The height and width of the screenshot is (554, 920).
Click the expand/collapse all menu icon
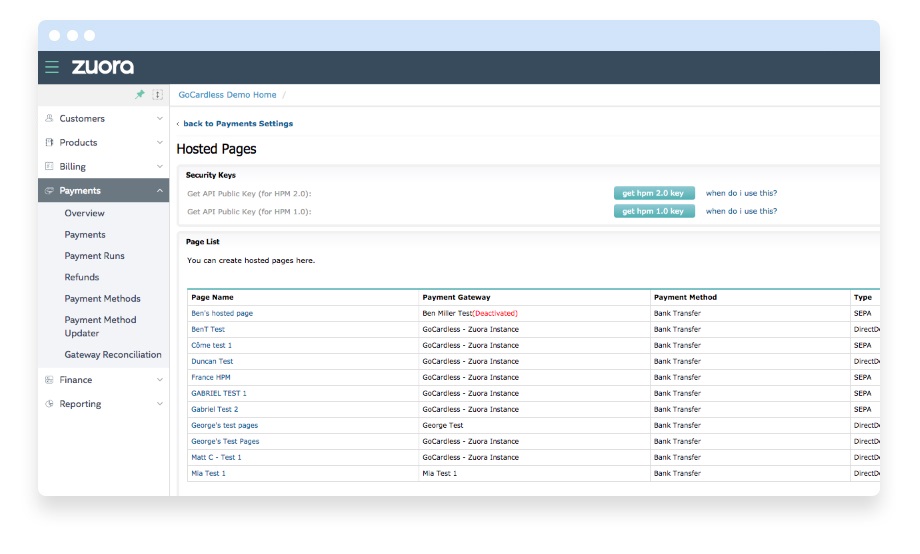pyautogui.click(x=157, y=95)
